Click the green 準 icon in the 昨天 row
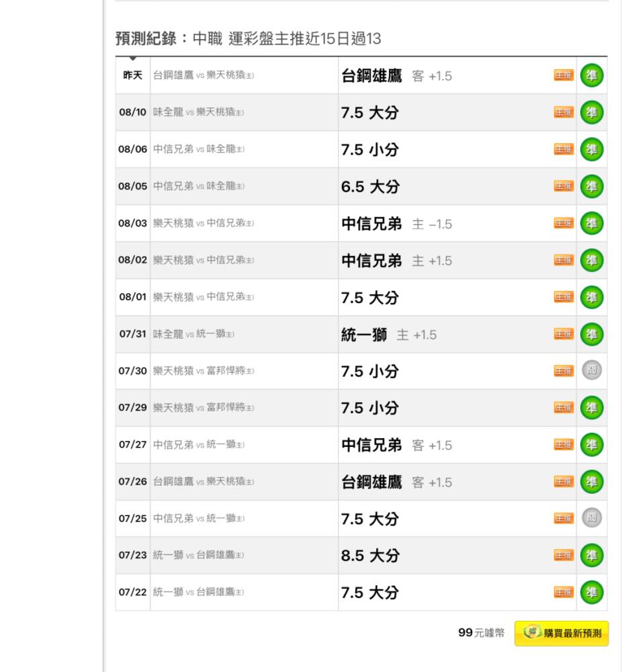This screenshot has width=628, height=672. click(x=592, y=75)
